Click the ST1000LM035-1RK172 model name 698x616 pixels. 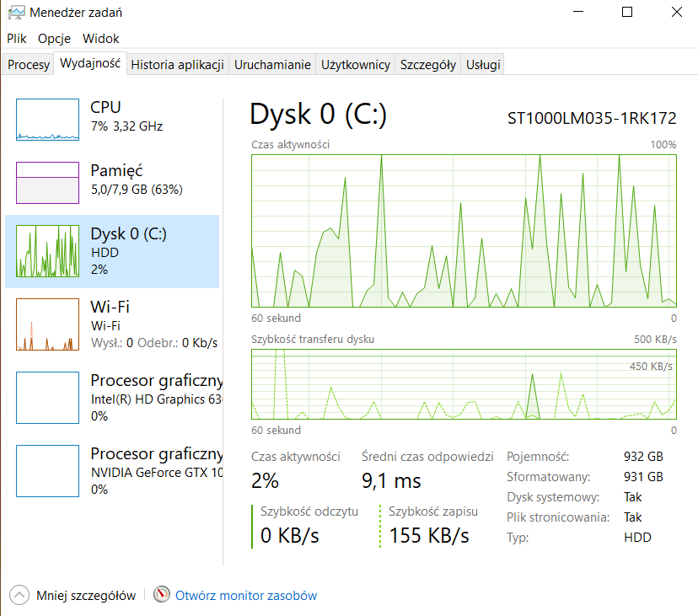[592, 118]
